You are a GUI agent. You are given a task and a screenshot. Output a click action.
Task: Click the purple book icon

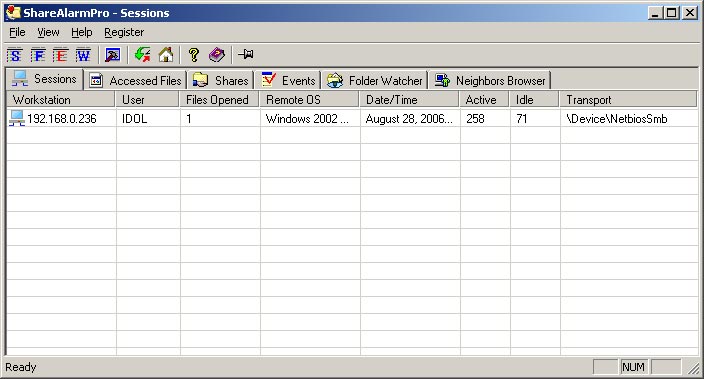(x=217, y=55)
